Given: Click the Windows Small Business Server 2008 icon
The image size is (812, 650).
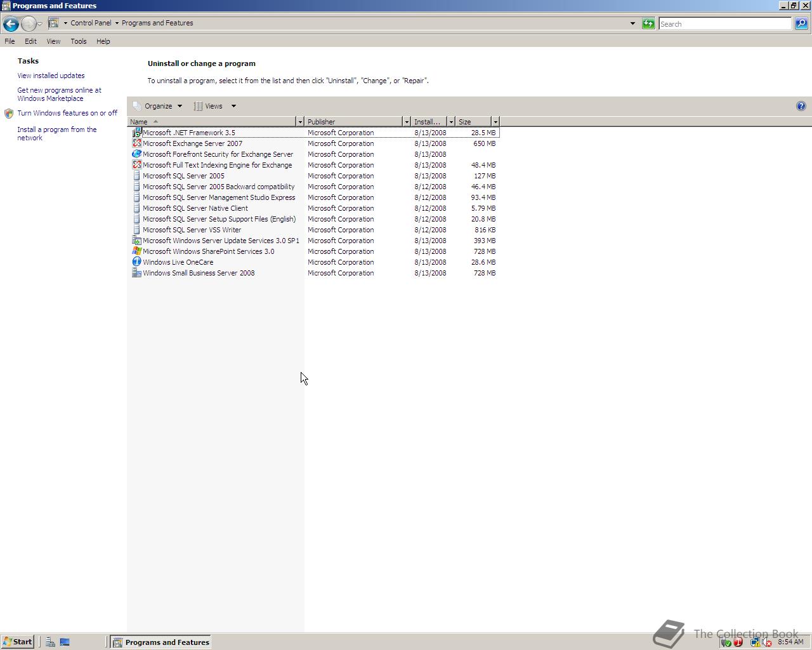Looking at the screenshot, I should pyautogui.click(x=136, y=273).
